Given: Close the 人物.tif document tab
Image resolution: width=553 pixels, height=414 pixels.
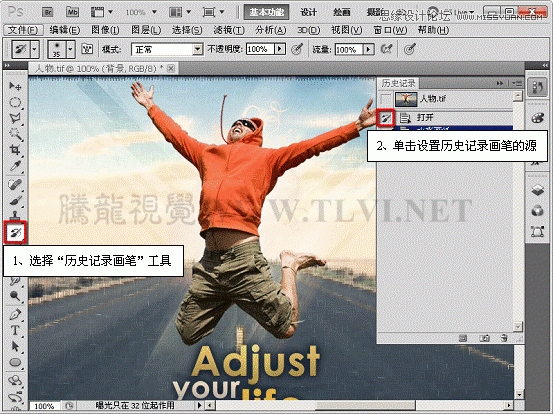Looking at the screenshot, I should click(171, 68).
